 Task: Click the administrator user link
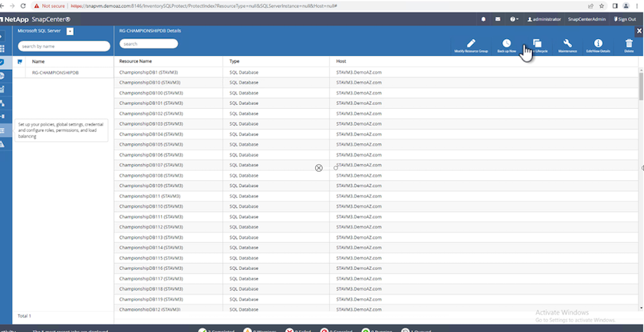tap(544, 19)
